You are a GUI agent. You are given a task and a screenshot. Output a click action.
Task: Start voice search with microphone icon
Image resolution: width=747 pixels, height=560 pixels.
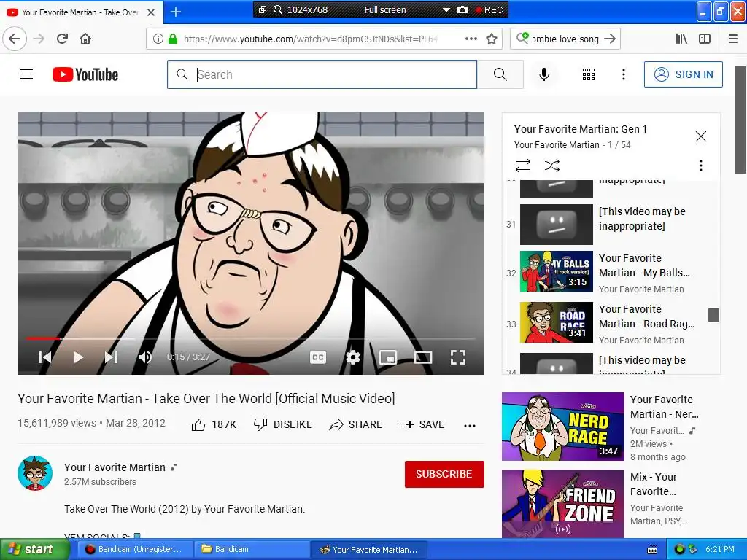pos(544,74)
